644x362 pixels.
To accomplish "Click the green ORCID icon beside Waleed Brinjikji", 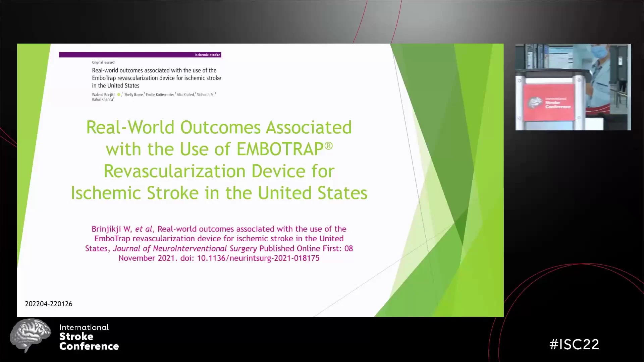I will tap(119, 95).
